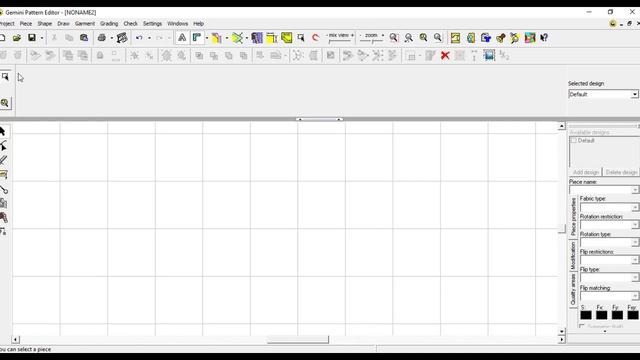The height and width of the screenshot is (360, 640).
Task: Click the purple pieces grid icon
Action: (257, 38)
